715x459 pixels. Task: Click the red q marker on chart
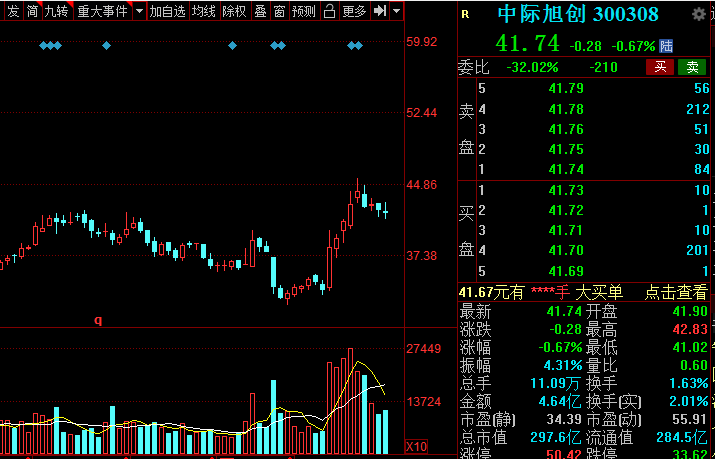[98, 320]
